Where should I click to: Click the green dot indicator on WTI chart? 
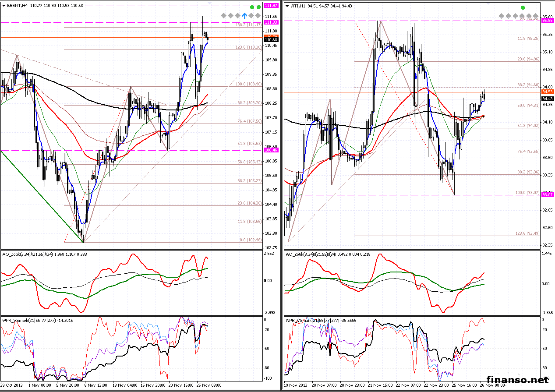coord(522,8)
